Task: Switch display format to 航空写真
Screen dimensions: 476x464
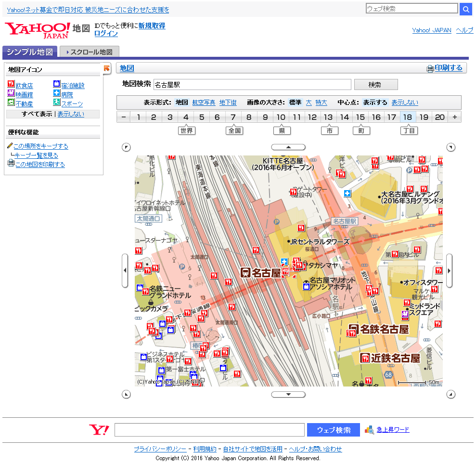Action: click(204, 103)
